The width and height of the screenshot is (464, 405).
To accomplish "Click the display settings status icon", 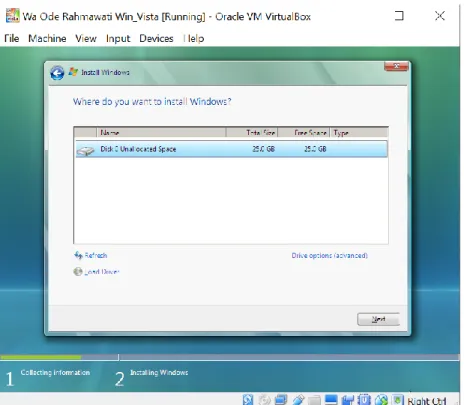I will (x=331, y=400).
